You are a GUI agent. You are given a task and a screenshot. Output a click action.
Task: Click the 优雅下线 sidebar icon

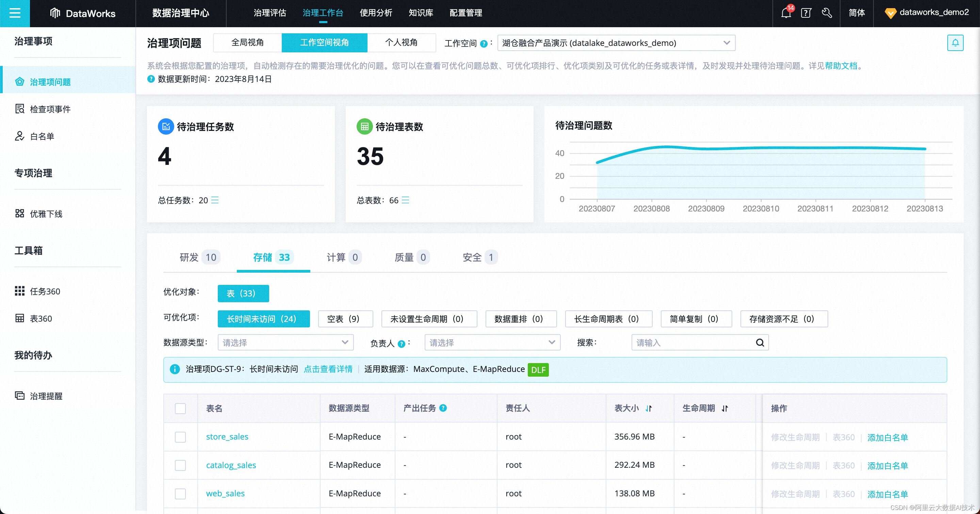(19, 213)
